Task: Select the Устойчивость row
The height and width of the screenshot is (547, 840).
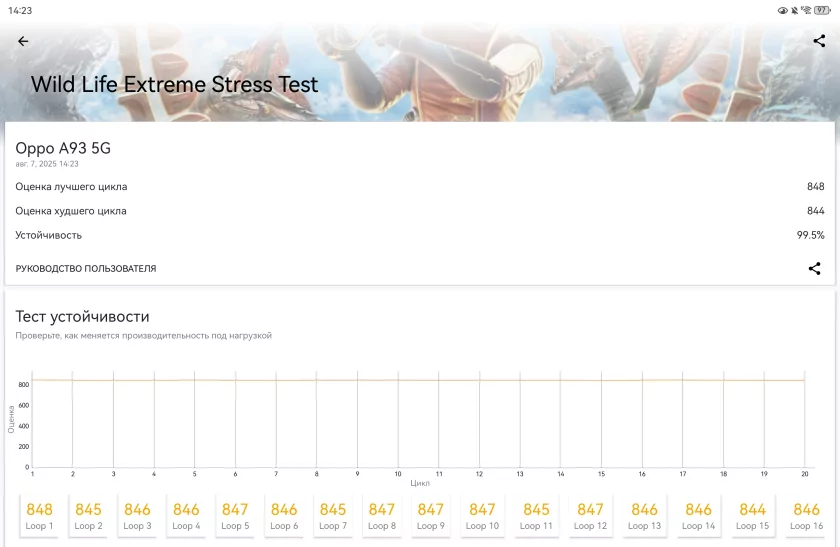Action: (420, 235)
